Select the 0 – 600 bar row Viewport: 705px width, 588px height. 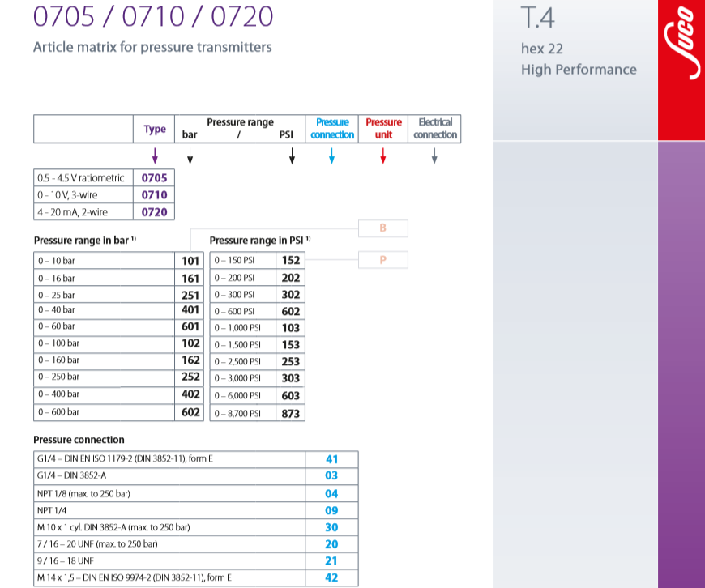pyautogui.click(x=104, y=411)
